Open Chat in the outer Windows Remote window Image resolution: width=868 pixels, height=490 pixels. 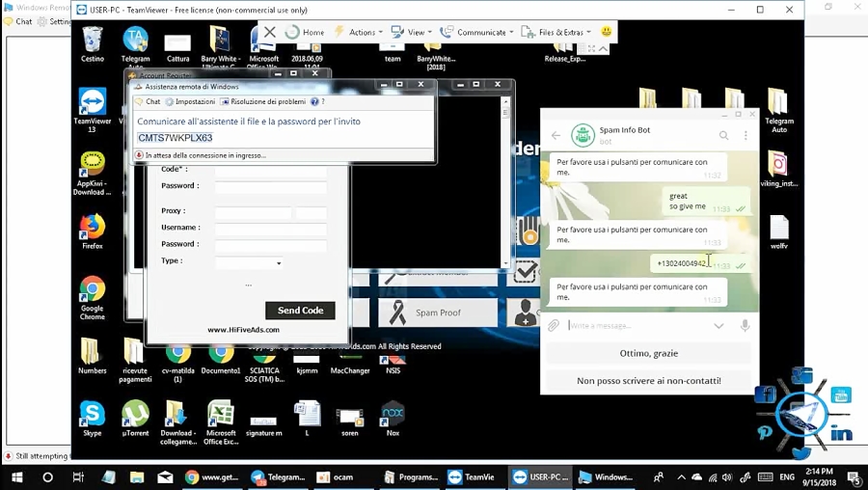pos(18,21)
